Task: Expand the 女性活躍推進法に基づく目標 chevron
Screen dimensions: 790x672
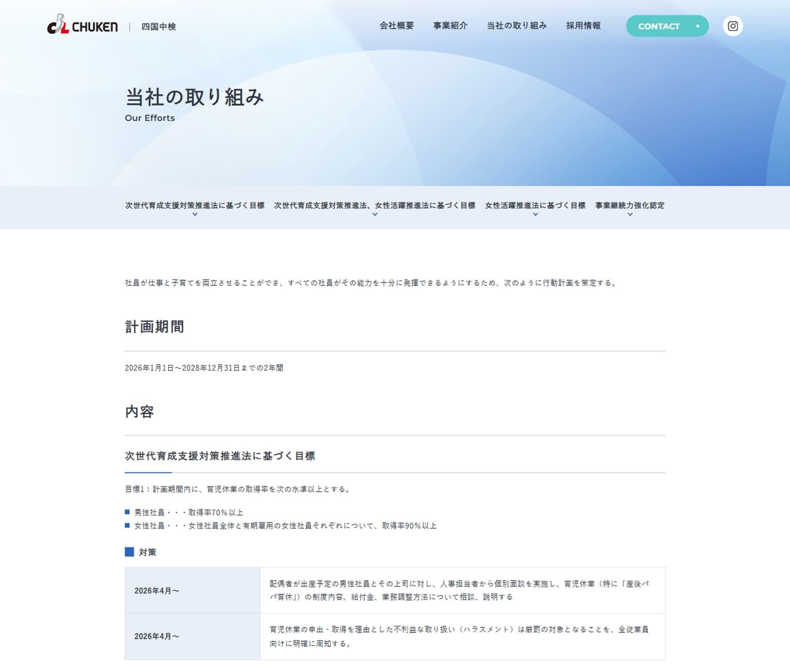Action: point(535,214)
